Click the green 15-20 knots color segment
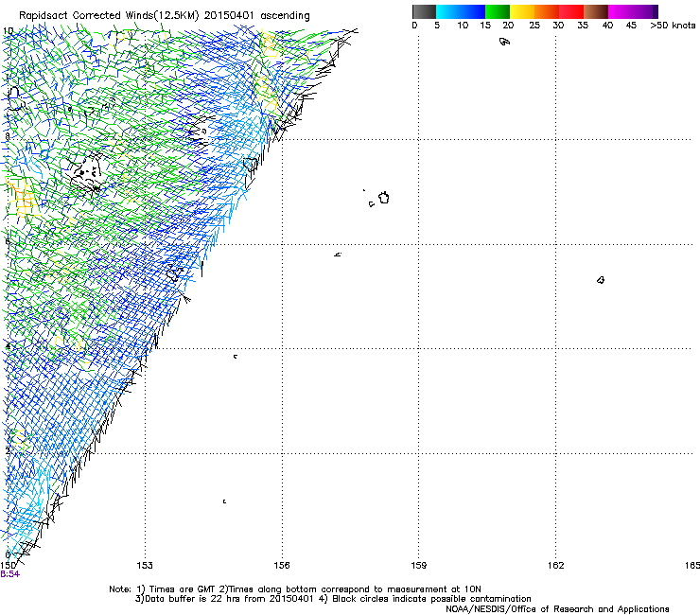700x615 pixels. [498, 11]
